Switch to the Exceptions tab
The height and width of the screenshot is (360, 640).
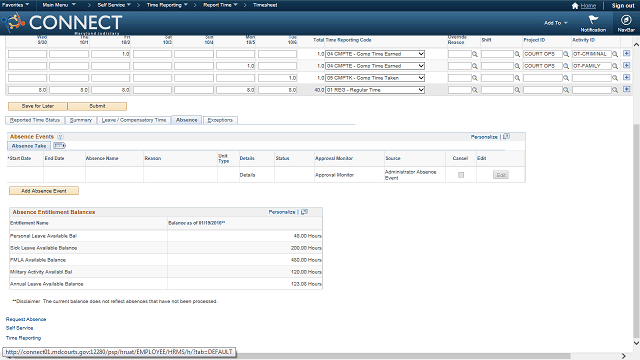click(220, 120)
